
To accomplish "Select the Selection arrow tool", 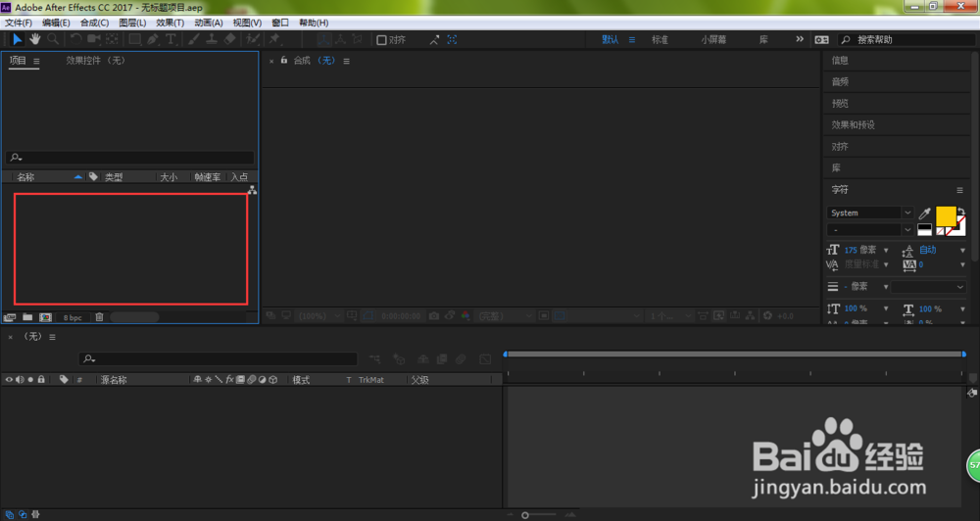I will (17, 39).
